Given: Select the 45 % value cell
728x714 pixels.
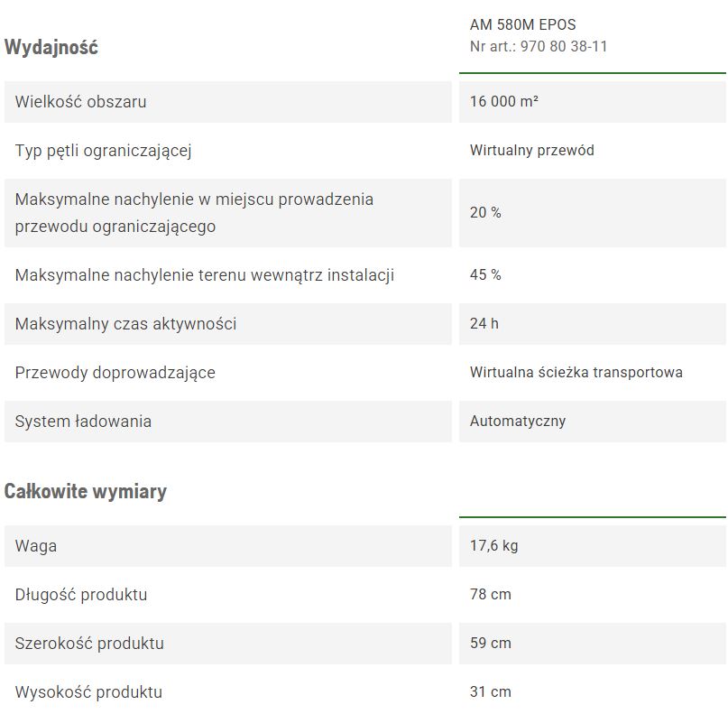Looking at the screenshot, I should (485, 275).
